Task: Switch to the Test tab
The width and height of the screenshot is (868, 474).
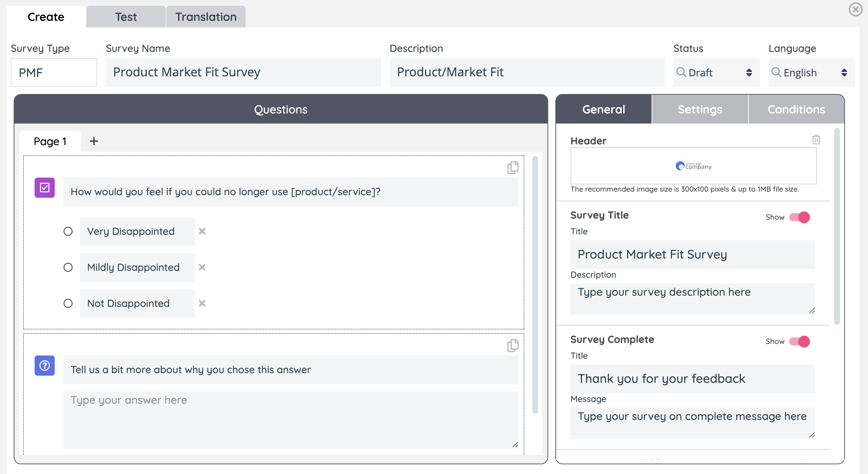Action: point(126,17)
